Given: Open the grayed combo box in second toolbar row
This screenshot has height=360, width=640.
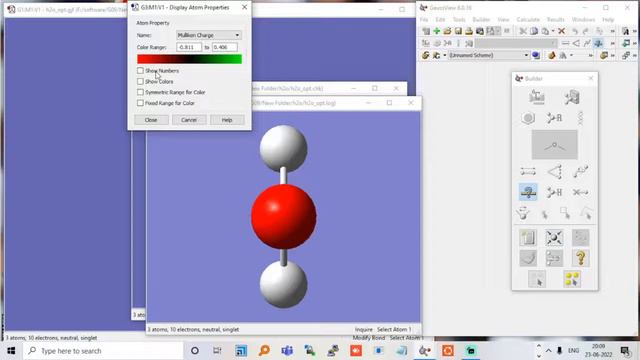Looking at the screenshot, I should coord(516,43).
